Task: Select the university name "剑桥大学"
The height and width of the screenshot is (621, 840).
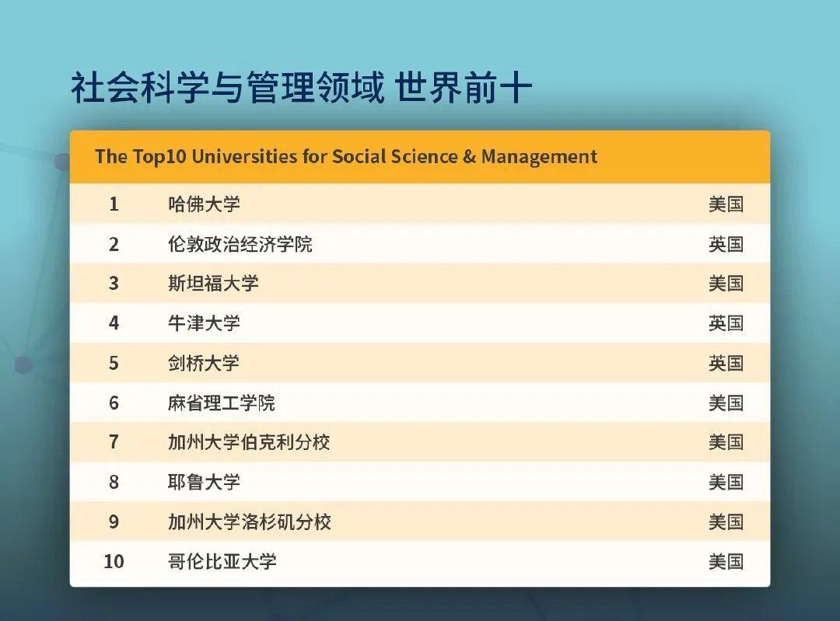Action: tap(204, 363)
